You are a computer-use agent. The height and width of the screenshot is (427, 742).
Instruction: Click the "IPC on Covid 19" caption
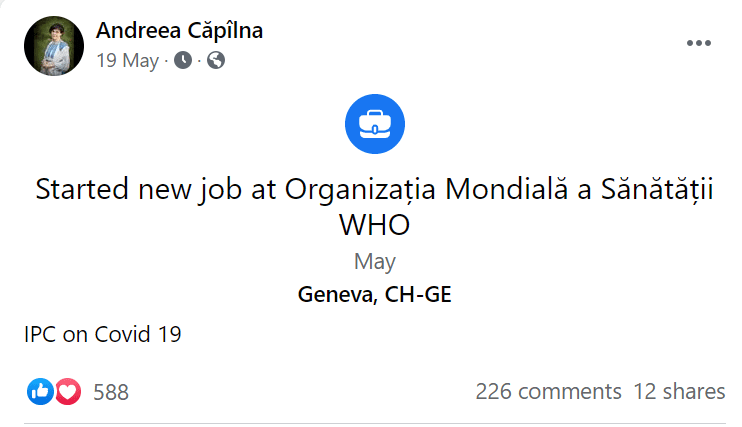pos(102,335)
